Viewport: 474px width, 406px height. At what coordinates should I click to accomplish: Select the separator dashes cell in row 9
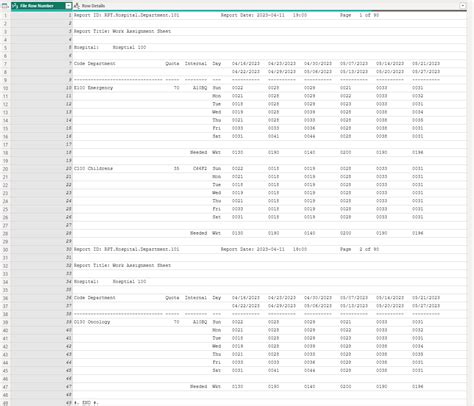point(270,80)
